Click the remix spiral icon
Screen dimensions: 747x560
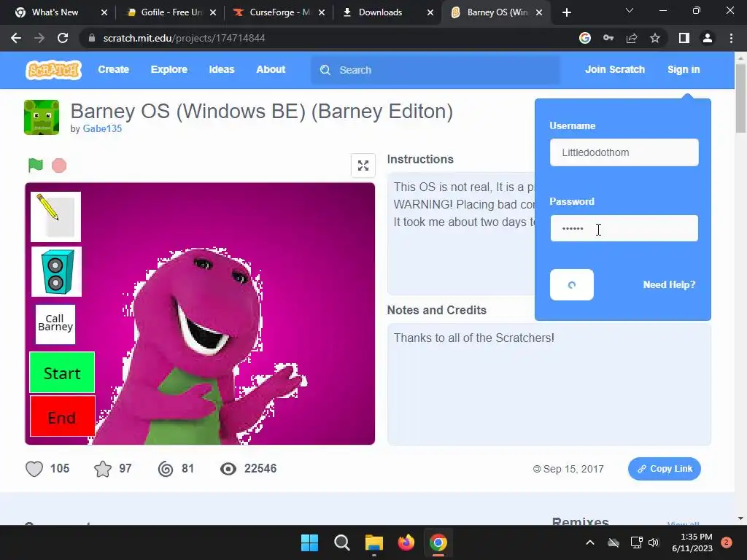(166, 469)
